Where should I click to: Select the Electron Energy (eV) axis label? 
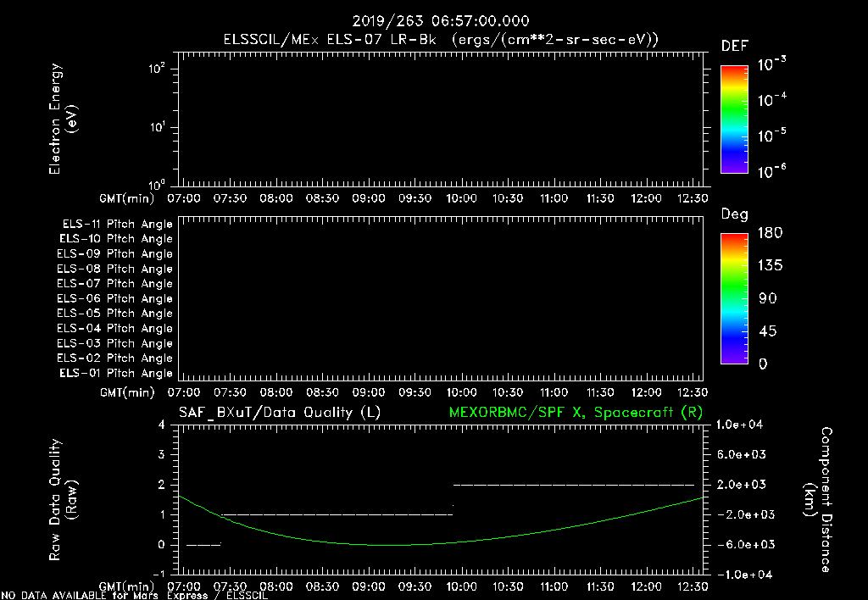63,119
